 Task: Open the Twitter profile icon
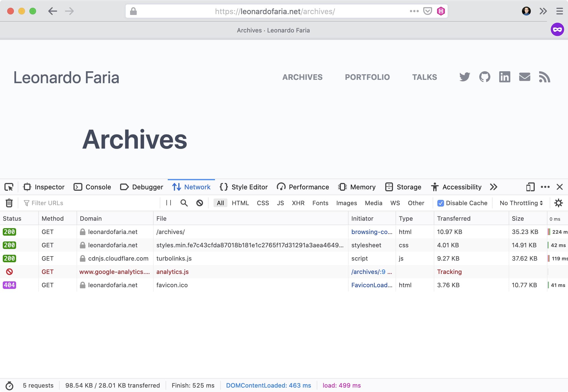465,77
